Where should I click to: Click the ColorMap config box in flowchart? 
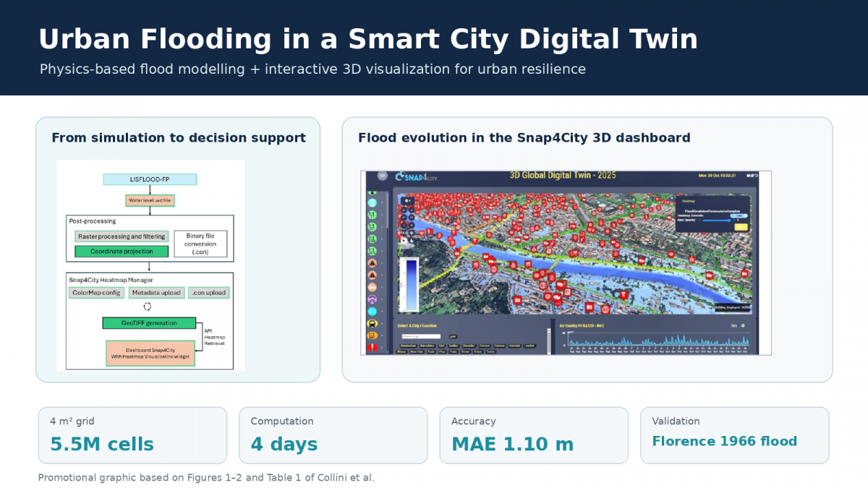tap(97, 293)
